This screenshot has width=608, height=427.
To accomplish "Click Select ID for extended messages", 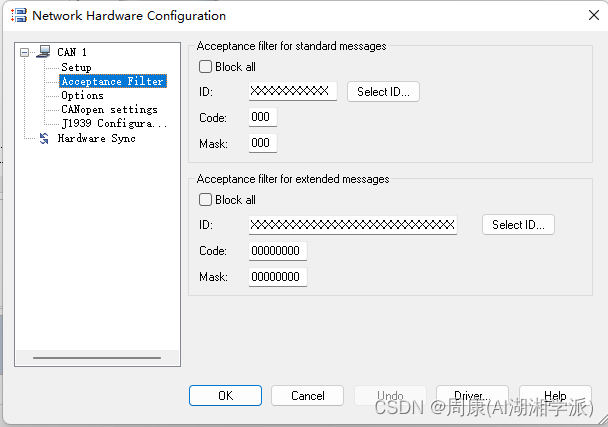I will [x=518, y=225].
